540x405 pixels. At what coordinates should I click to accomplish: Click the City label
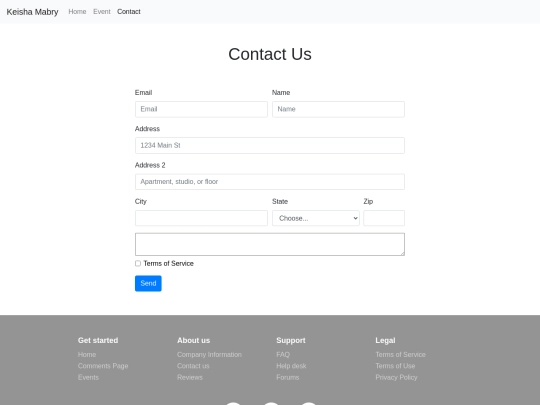click(x=141, y=202)
